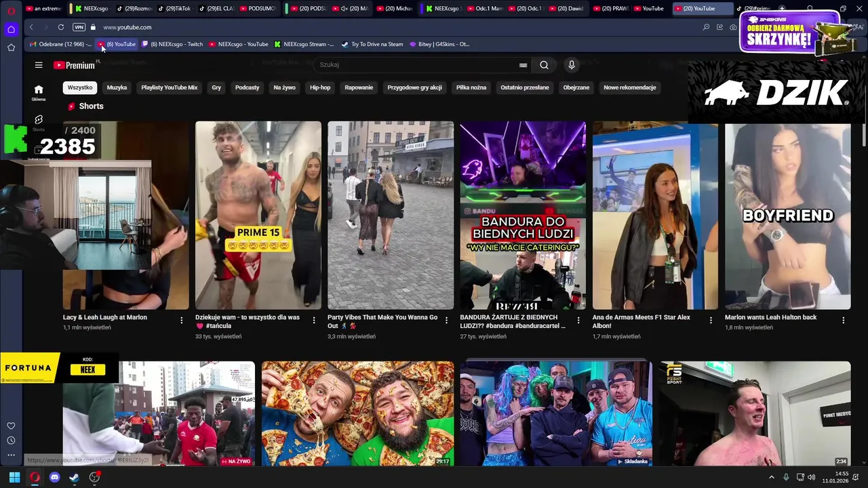The height and width of the screenshot is (488, 868).
Task: Go back with browser back arrow
Action: pos(31,27)
